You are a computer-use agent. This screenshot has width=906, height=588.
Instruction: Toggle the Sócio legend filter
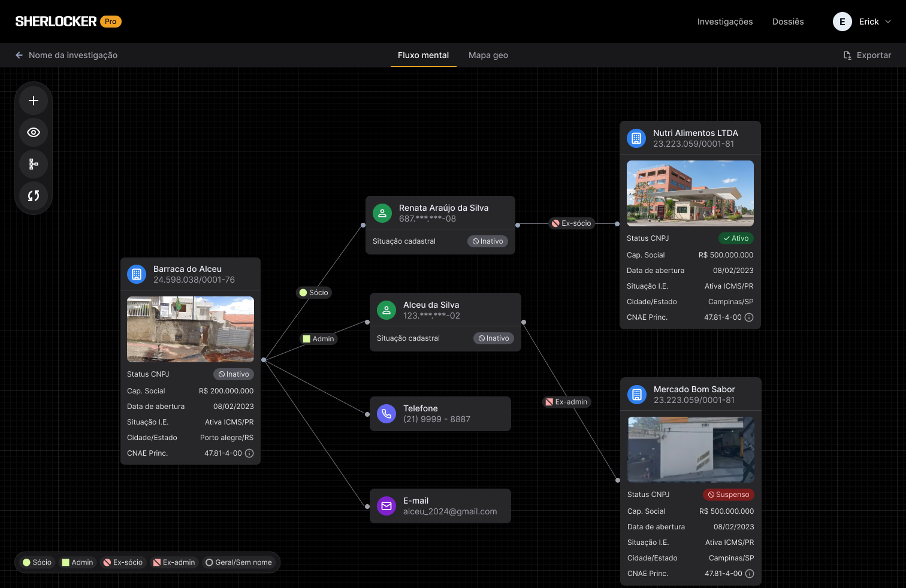tap(37, 562)
